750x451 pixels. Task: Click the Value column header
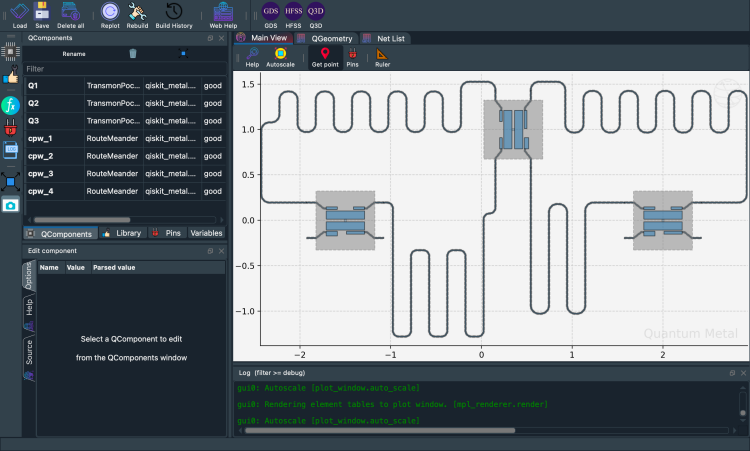[76, 267]
